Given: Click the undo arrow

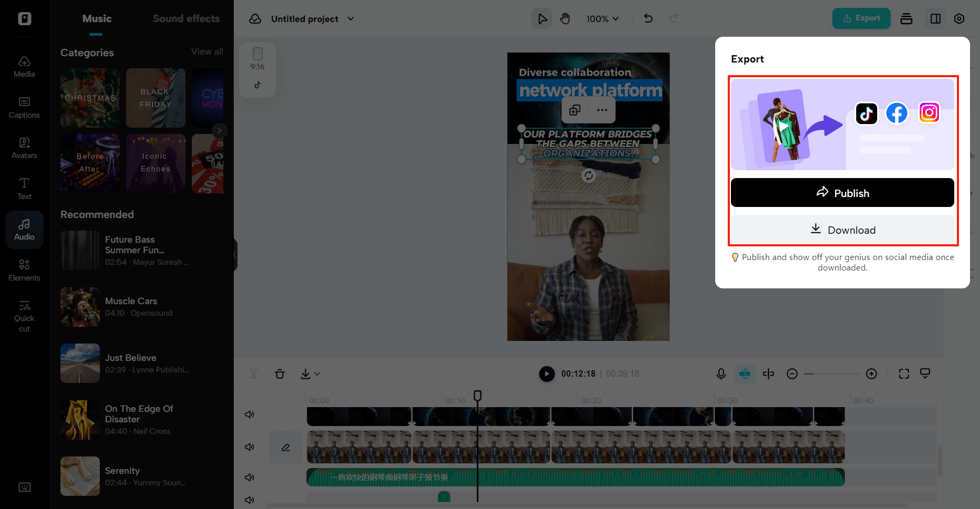Looking at the screenshot, I should (x=648, y=18).
